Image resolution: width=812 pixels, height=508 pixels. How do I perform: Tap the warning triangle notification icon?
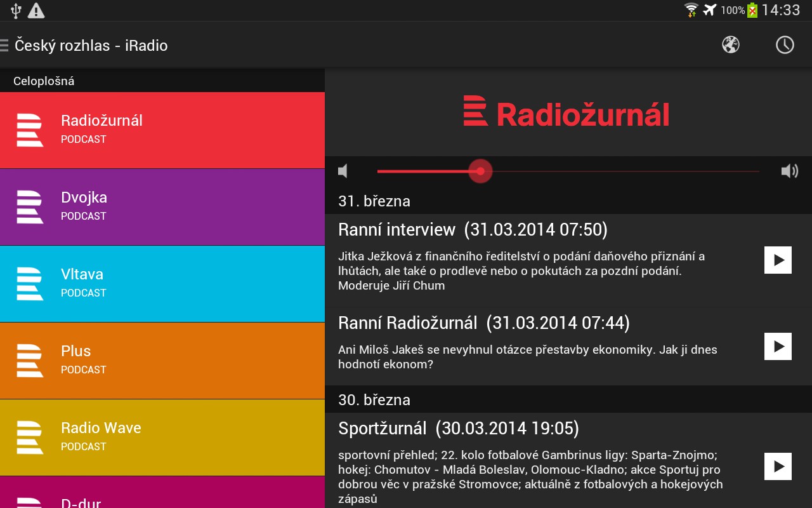(x=36, y=10)
